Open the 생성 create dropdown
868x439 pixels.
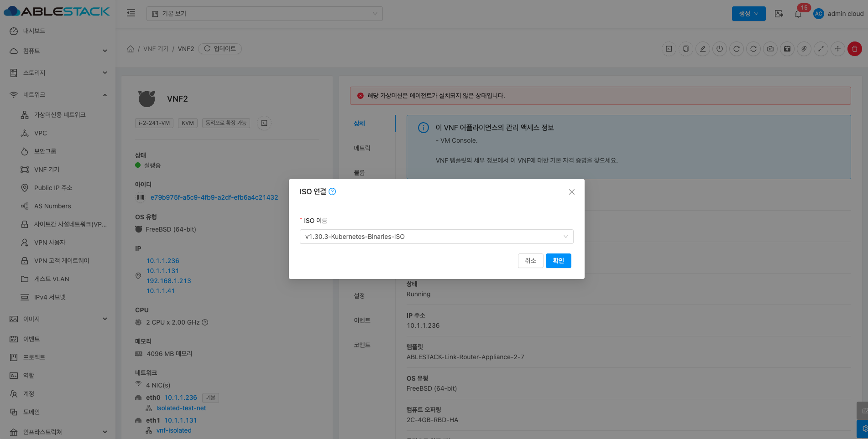point(748,14)
